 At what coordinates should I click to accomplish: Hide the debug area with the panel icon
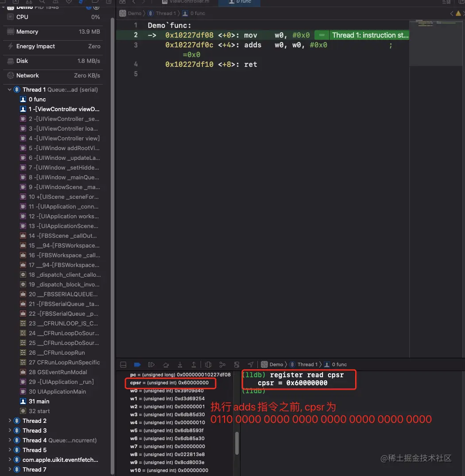[123, 364]
